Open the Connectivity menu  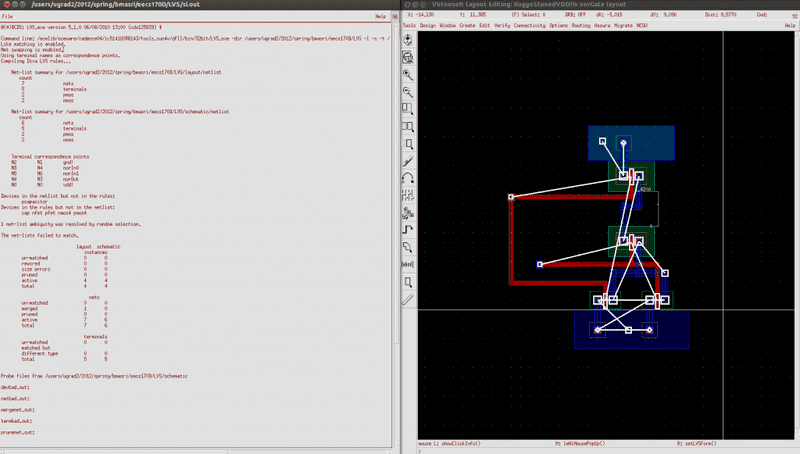tap(529, 25)
